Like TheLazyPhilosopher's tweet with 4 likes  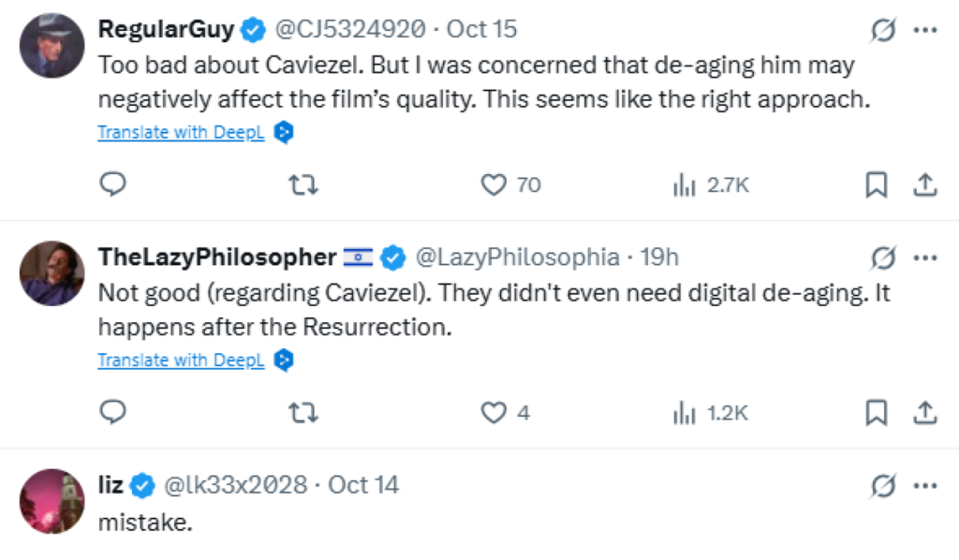pyautogui.click(x=494, y=412)
